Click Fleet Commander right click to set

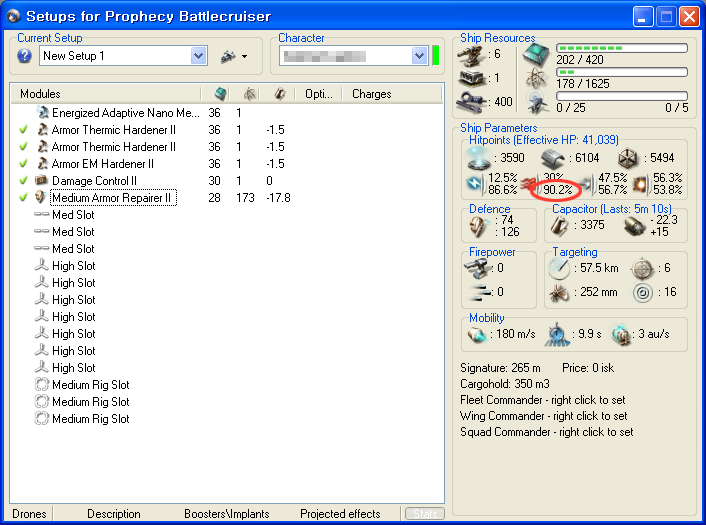click(x=543, y=400)
